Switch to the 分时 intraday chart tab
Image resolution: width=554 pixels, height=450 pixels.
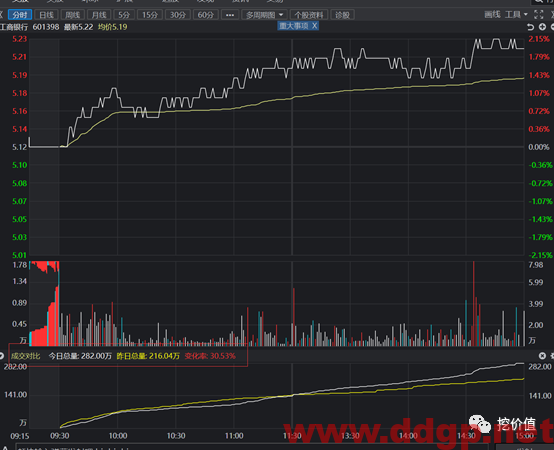[20, 15]
